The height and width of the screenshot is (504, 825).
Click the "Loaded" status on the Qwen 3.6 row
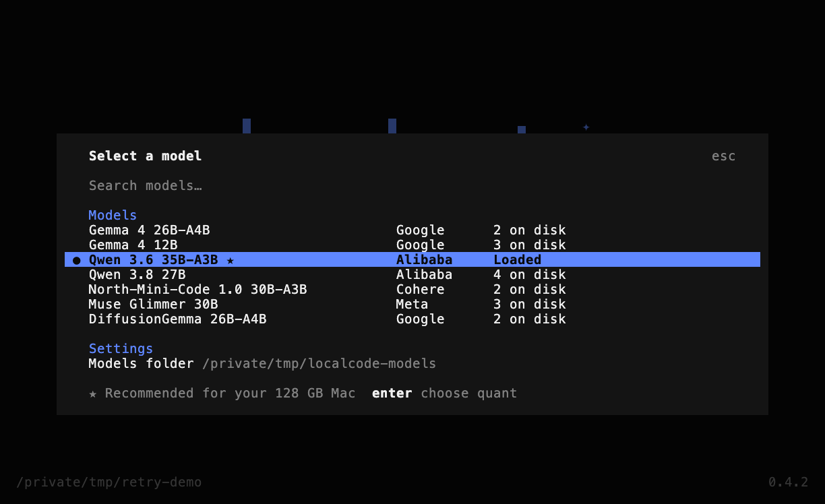[x=518, y=260]
